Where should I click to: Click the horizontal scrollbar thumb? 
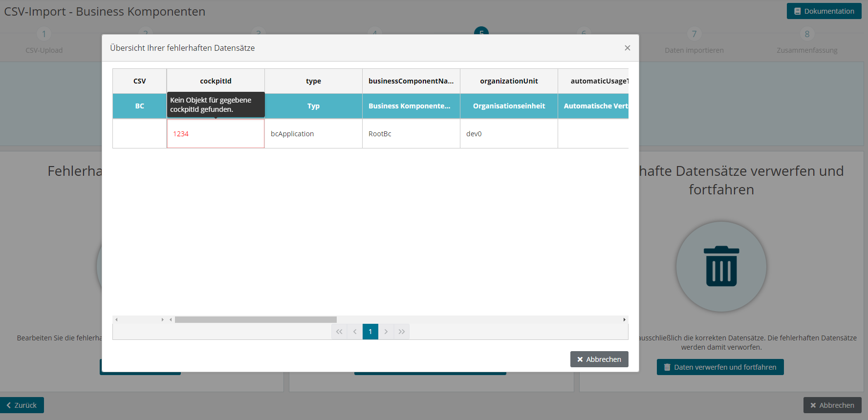256,319
